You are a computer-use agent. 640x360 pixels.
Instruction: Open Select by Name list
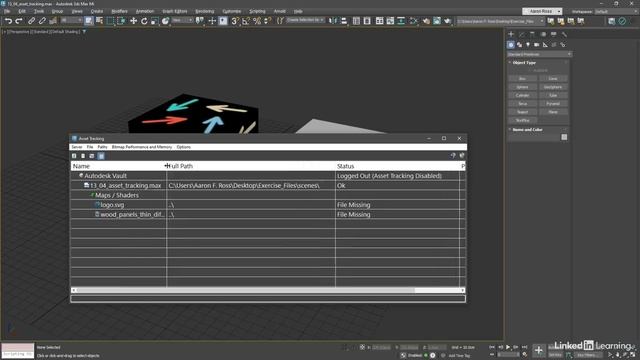(99, 21)
